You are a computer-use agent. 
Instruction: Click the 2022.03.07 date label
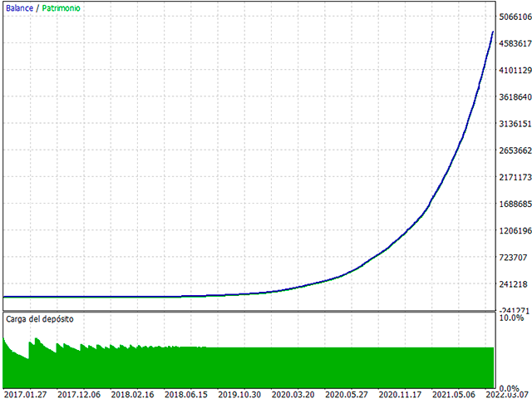[x=509, y=395]
